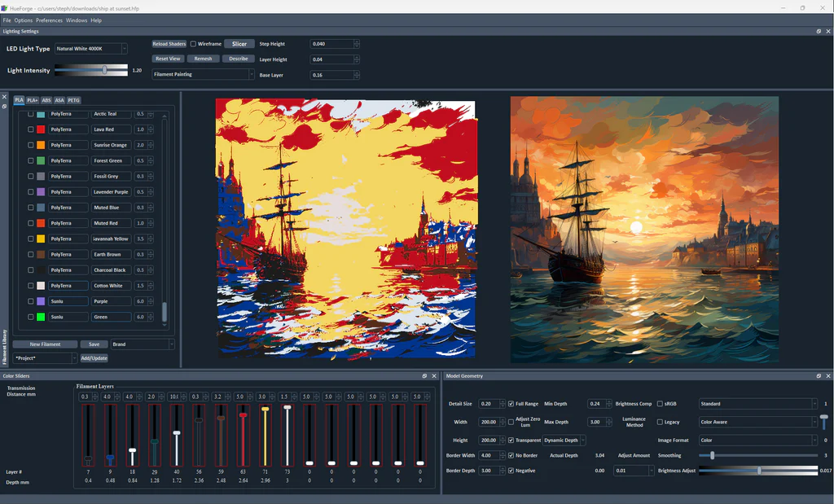
Task: Uncheck the Negative option
Action: [x=511, y=471]
